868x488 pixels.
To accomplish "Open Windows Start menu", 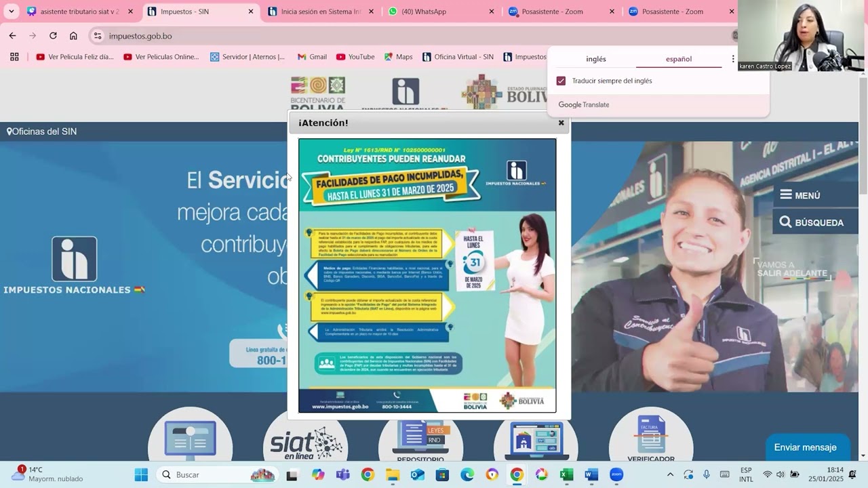I will [x=141, y=474].
